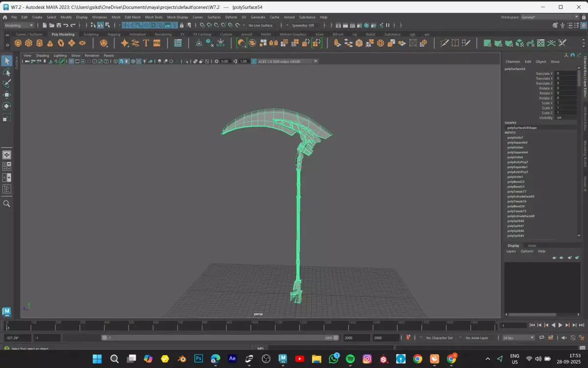Click the Options menu in Layer Editor

pos(527,251)
